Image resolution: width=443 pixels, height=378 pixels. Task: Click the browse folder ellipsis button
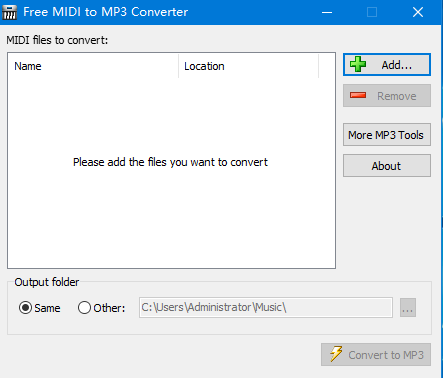(408, 308)
